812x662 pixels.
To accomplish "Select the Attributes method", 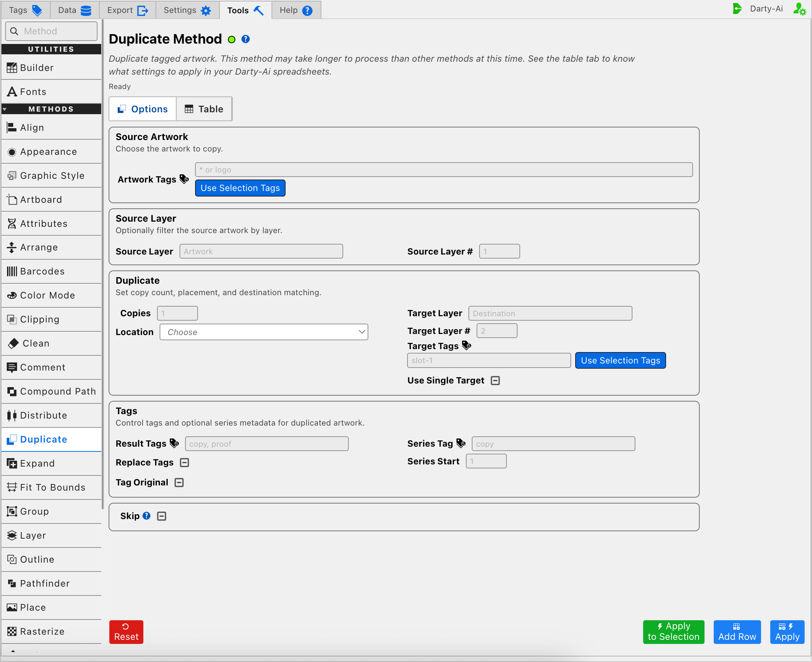I will [x=51, y=224].
